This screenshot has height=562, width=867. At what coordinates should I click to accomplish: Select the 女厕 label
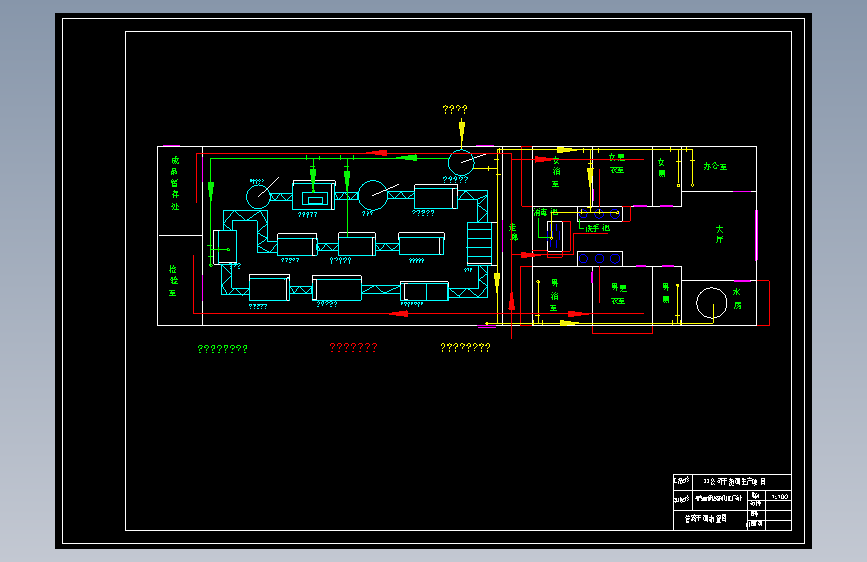[661, 168]
